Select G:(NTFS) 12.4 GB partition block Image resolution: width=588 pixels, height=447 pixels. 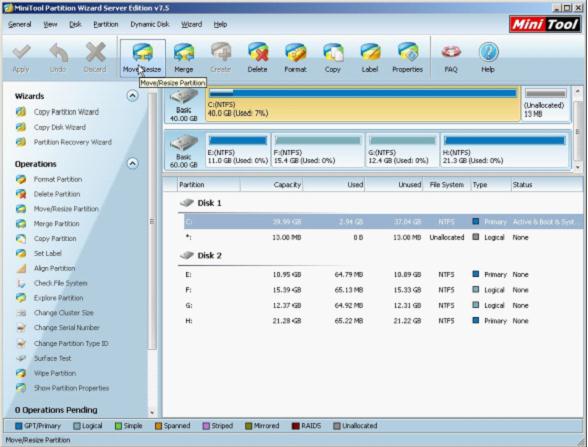(x=402, y=150)
